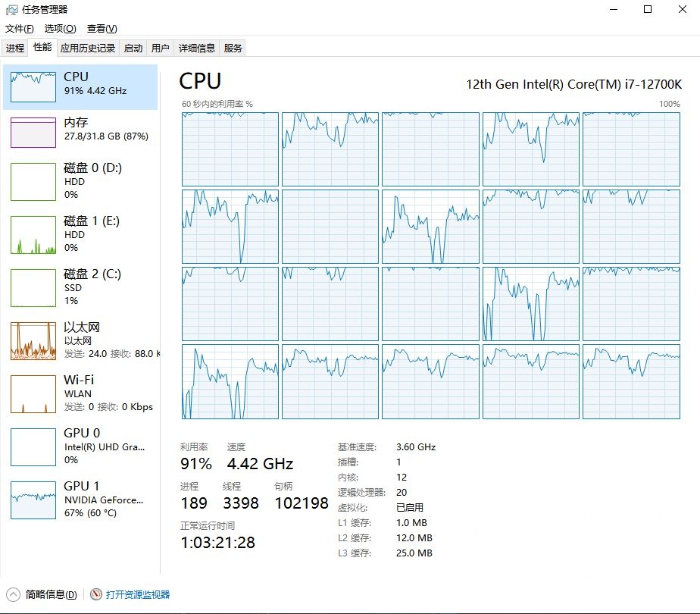Click the Task Manager title bar icon
The width and height of the screenshot is (700, 614).
pos(11,10)
